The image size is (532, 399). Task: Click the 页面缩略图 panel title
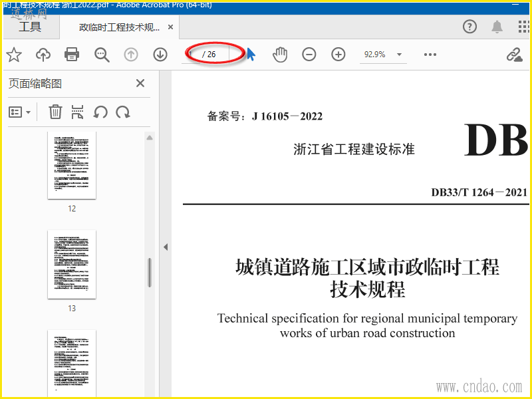[x=35, y=84]
